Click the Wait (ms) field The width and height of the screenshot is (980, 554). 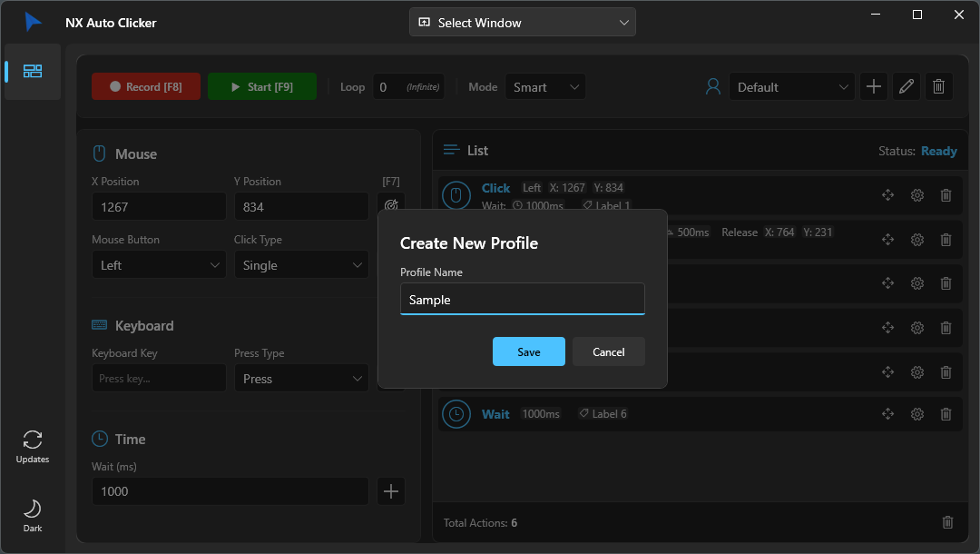pos(230,490)
